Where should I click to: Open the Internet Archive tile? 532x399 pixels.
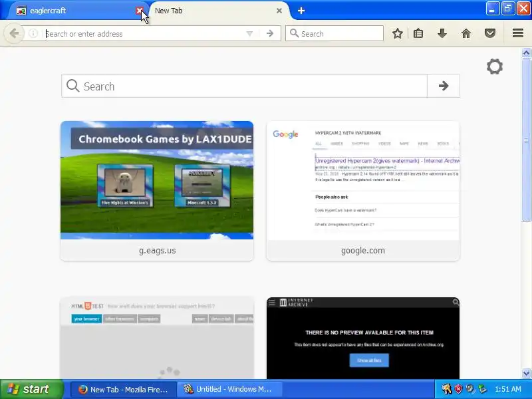tap(363, 338)
